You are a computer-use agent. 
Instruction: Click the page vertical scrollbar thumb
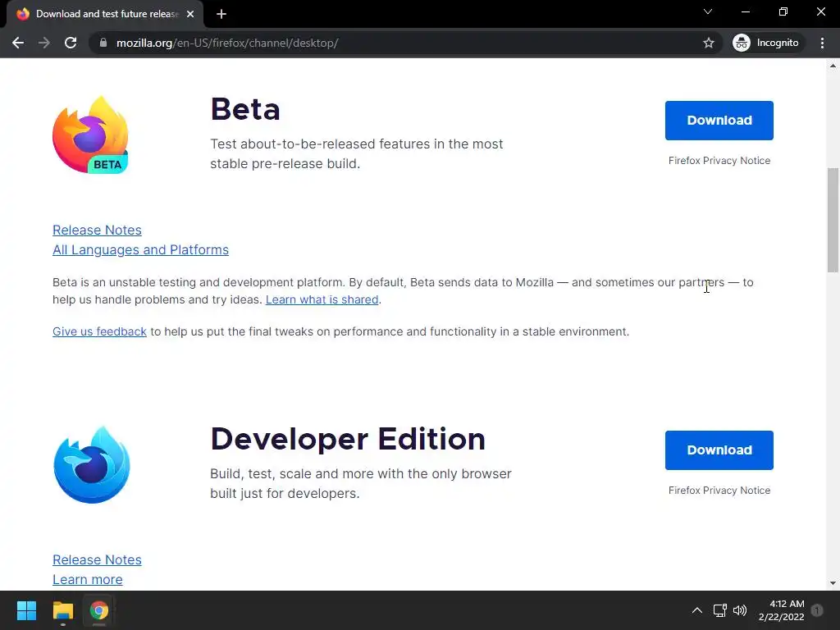point(833,220)
